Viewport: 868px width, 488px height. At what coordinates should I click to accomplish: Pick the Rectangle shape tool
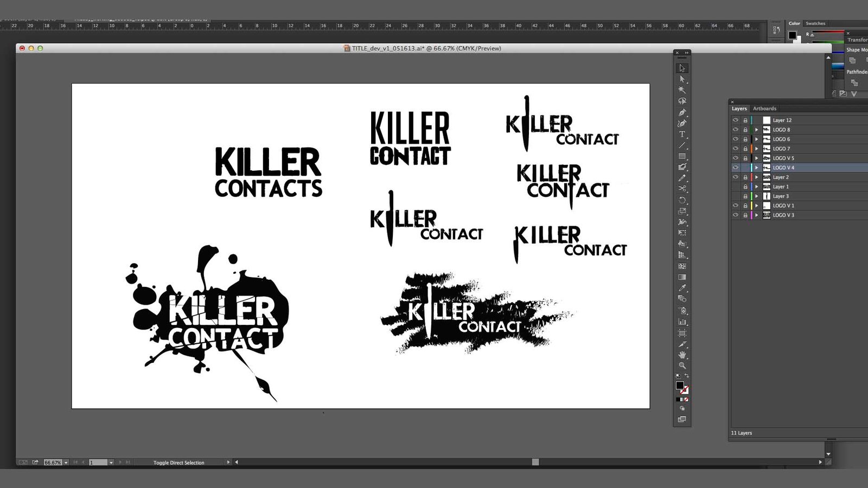(682, 156)
